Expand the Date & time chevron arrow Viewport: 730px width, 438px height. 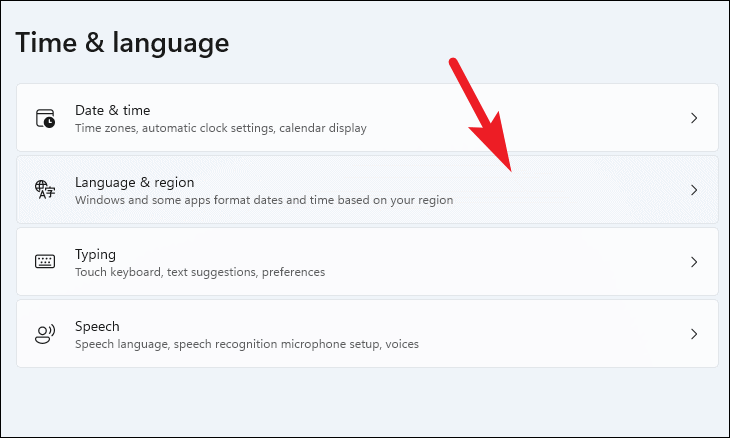pos(694,118)
